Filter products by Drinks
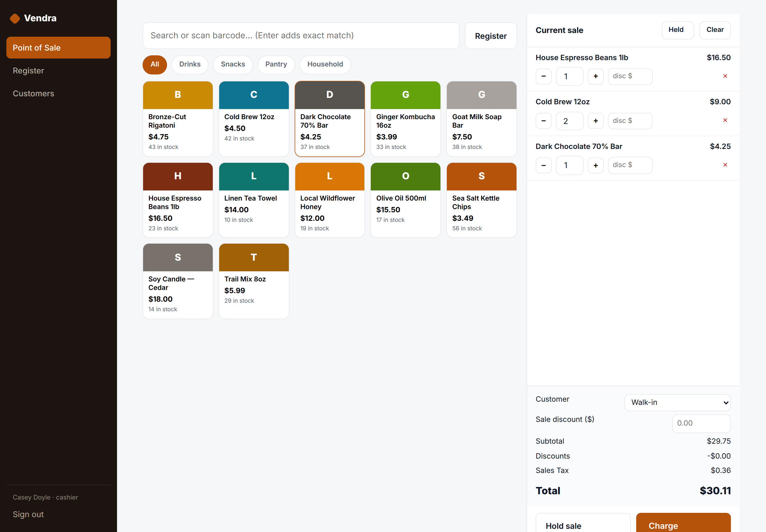 tap(190, 65)
